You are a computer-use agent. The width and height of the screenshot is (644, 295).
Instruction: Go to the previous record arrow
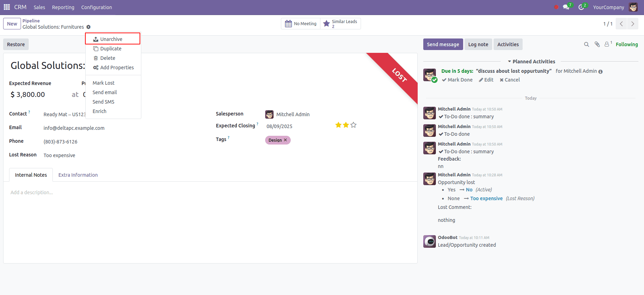[x=621, y=24]
